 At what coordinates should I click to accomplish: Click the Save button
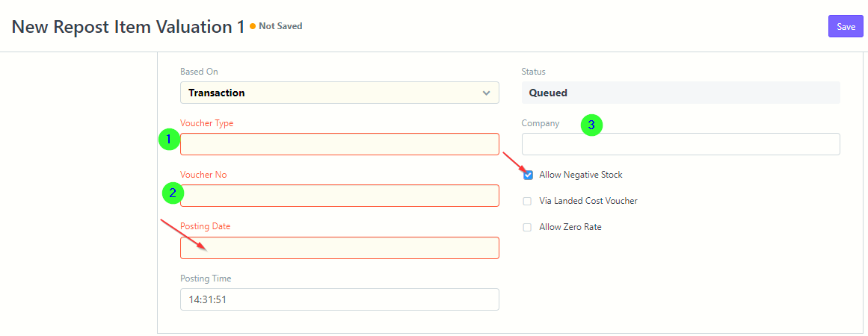click(846, 27)
